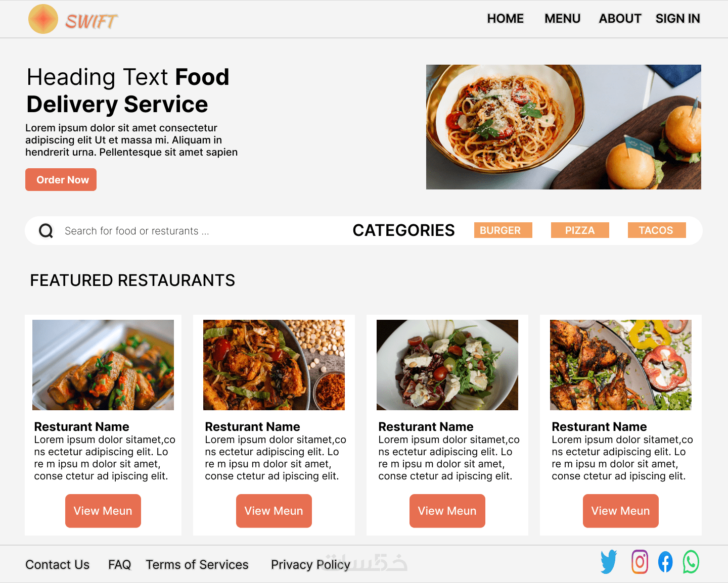Select the PIZZA category
Viewport: 728px width, 583px height.
point(580,230)
